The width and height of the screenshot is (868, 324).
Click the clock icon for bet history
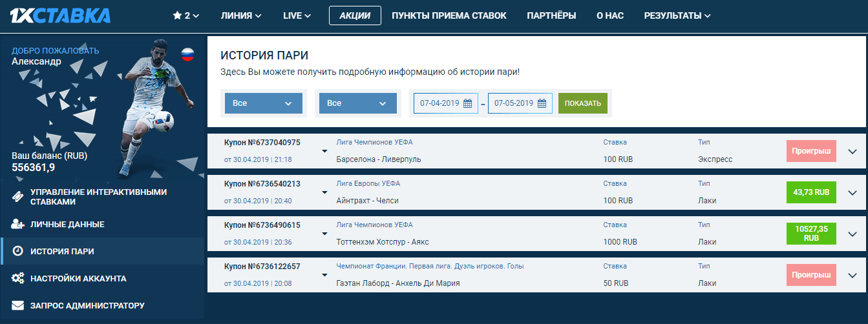(x=18, y=251)
